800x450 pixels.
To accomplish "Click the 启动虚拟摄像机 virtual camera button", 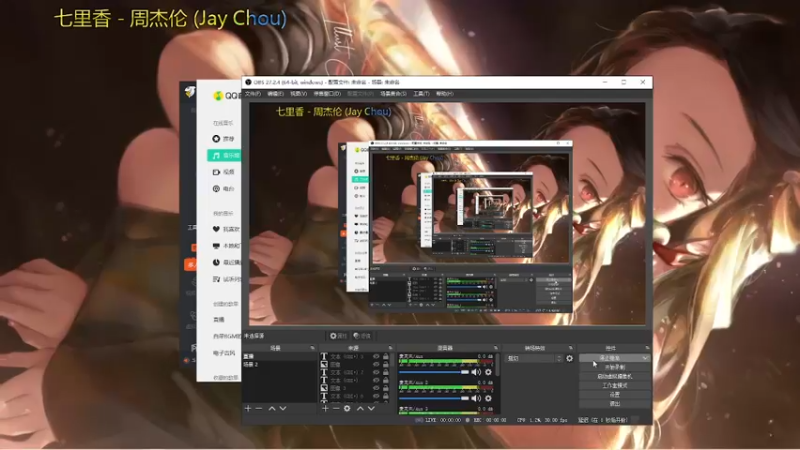I will tap(615, 377).
